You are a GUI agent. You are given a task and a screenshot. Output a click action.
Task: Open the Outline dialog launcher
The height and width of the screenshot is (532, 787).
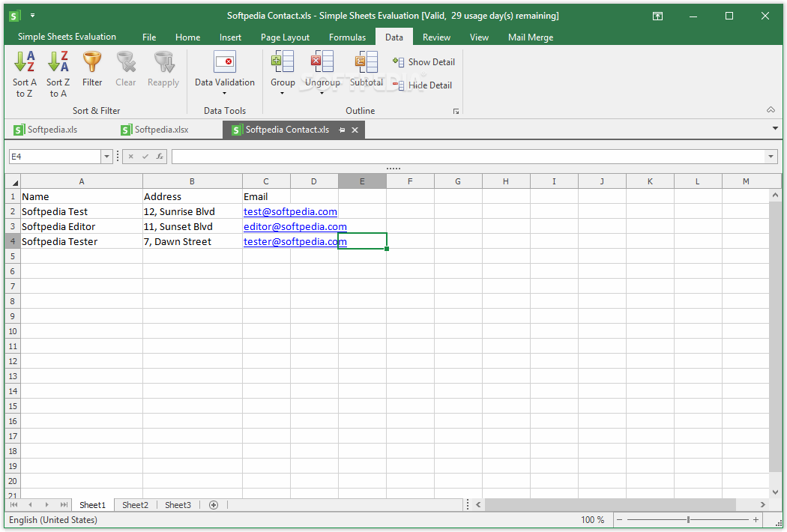pos(456,112)
